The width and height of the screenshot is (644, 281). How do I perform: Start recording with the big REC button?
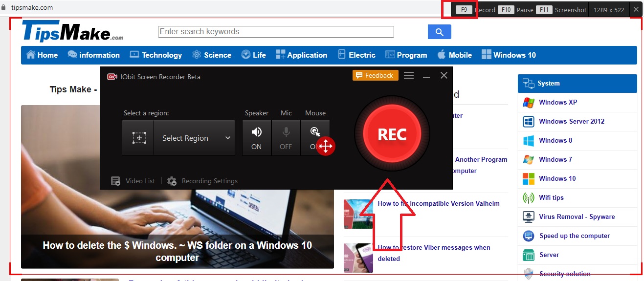(392, 134)
